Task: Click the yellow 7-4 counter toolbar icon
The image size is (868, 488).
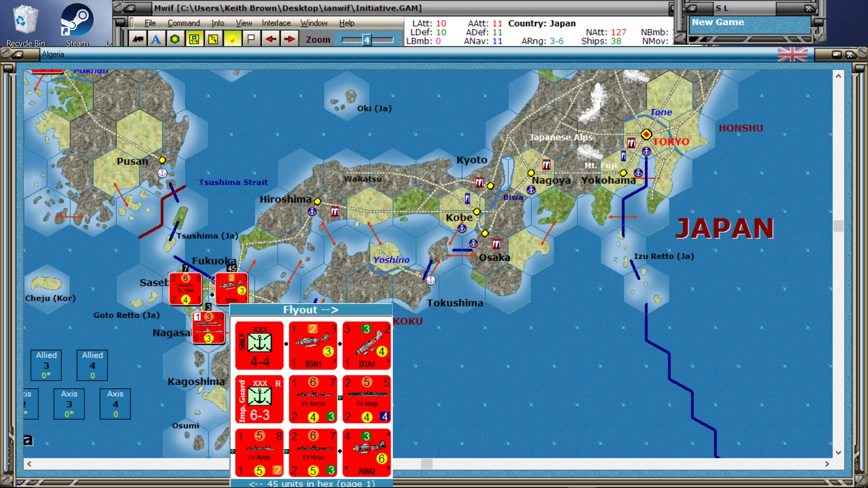Action: click(213, 39)
